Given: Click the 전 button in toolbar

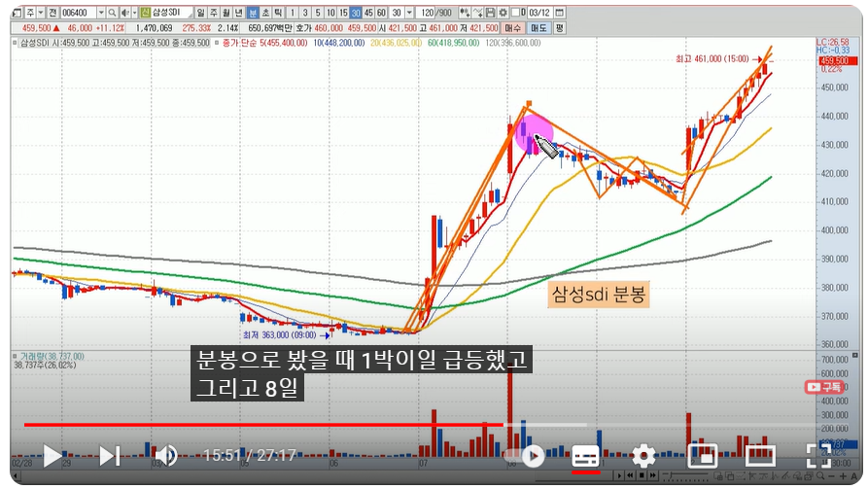Looking at the screenshot, I should (52, 13).
